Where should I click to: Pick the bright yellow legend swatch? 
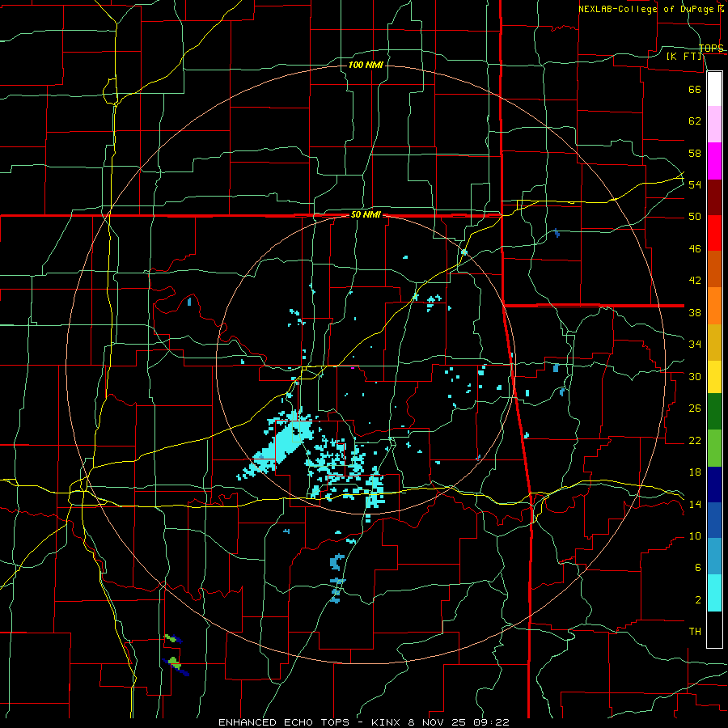click(714, 377)
